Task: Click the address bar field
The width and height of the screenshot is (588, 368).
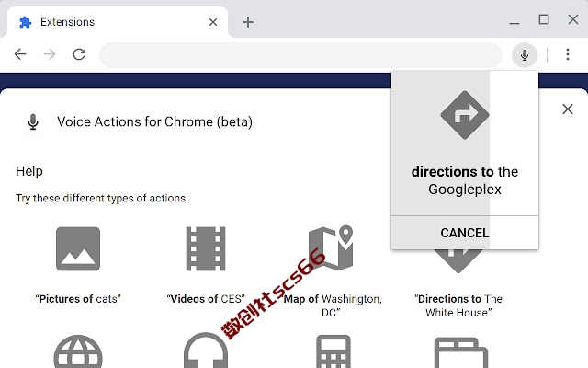Action: pos(300,55)
